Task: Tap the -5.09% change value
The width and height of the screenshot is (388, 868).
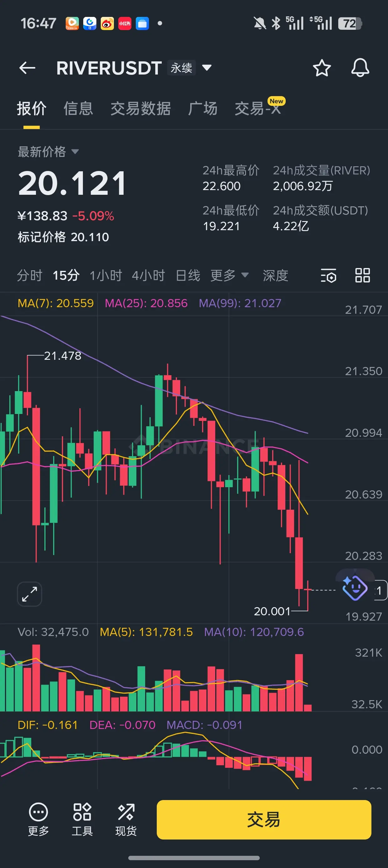Action: (x=93, y=216)
